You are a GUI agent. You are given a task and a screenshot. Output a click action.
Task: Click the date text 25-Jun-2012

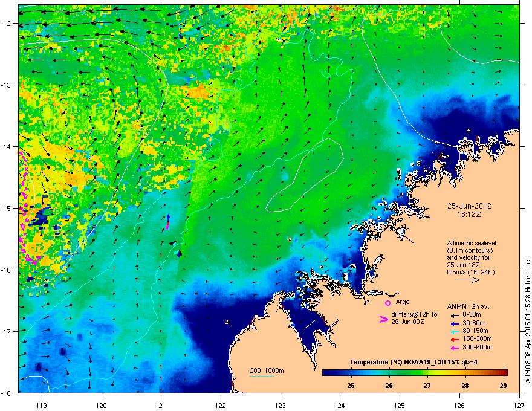pos(469,206)
